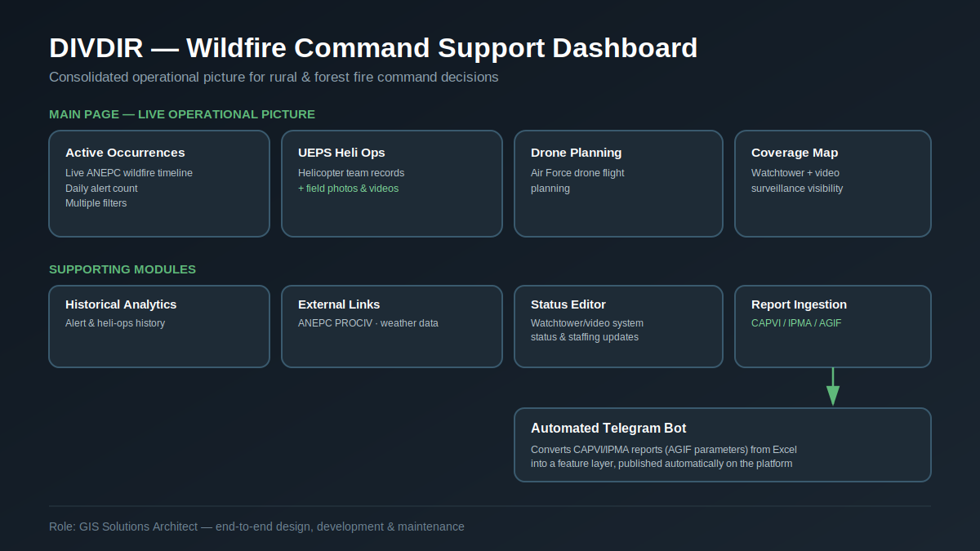
Task: Select the External Links module
Action: pos(392,327)
